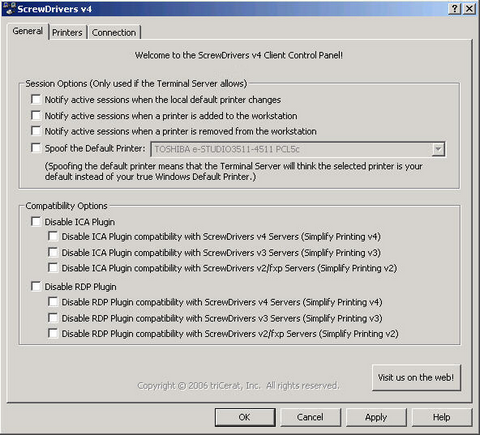This screenshot has height=435, width=480.
Task: Check Disable ICA Plugin
Action: (x=35, y=221)
